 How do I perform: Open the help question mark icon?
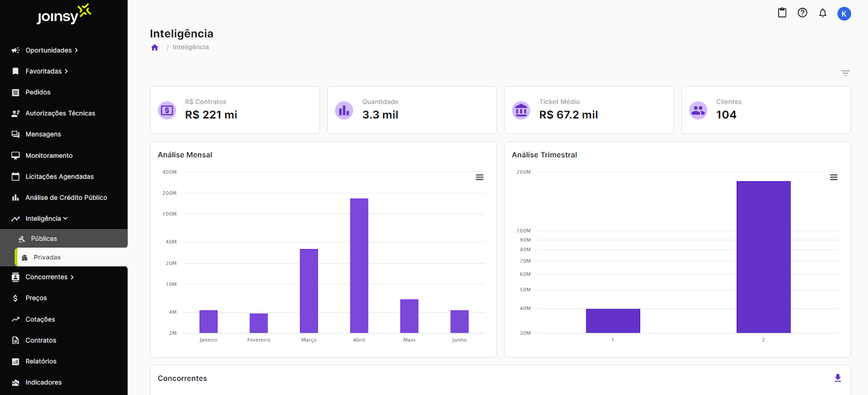(802, 13)
